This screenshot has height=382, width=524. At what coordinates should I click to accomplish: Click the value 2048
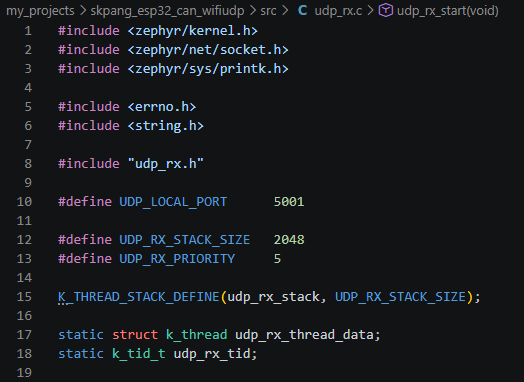289,240
